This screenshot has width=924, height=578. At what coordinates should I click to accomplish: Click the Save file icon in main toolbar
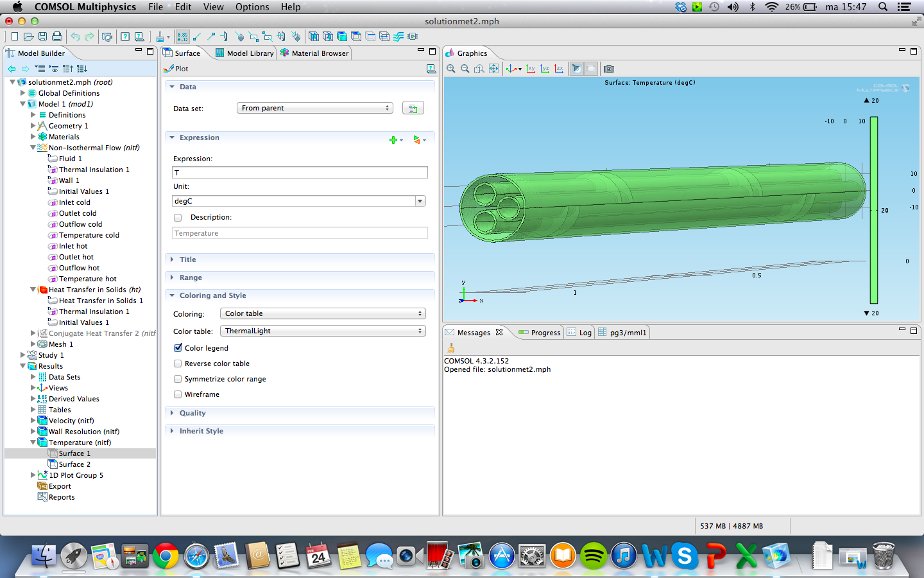click(x=43, y=37)
